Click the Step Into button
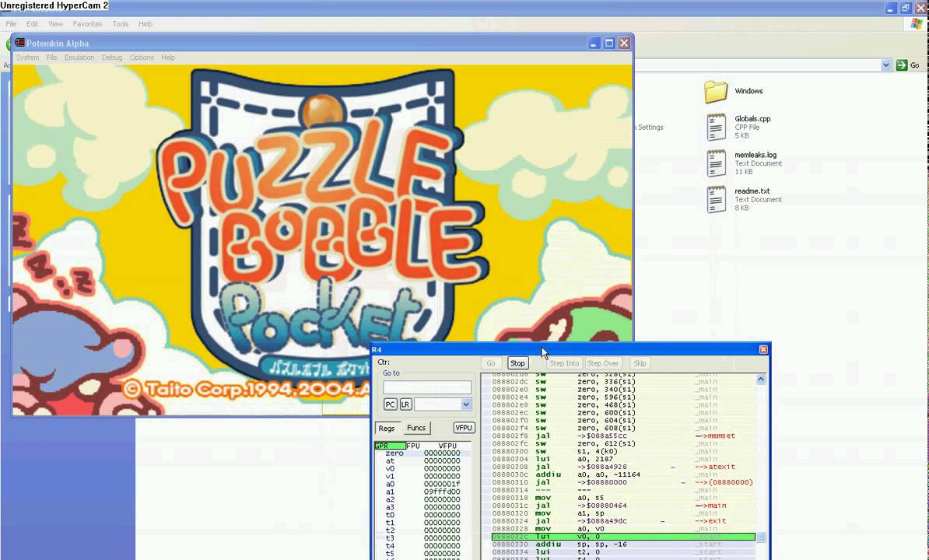Viewport: 929px width, 560px height. pos(564,363)
